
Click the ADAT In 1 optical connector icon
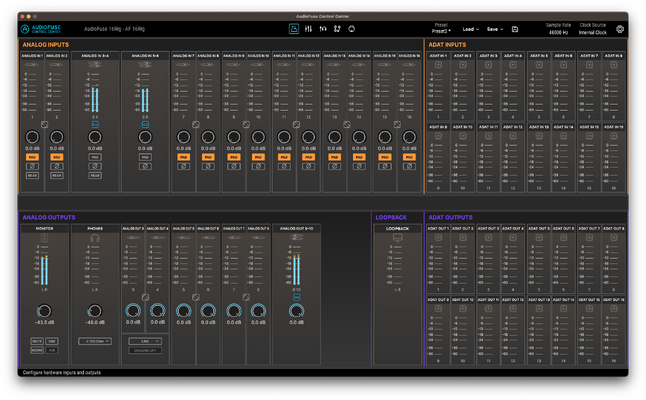(x=438, y=65)
